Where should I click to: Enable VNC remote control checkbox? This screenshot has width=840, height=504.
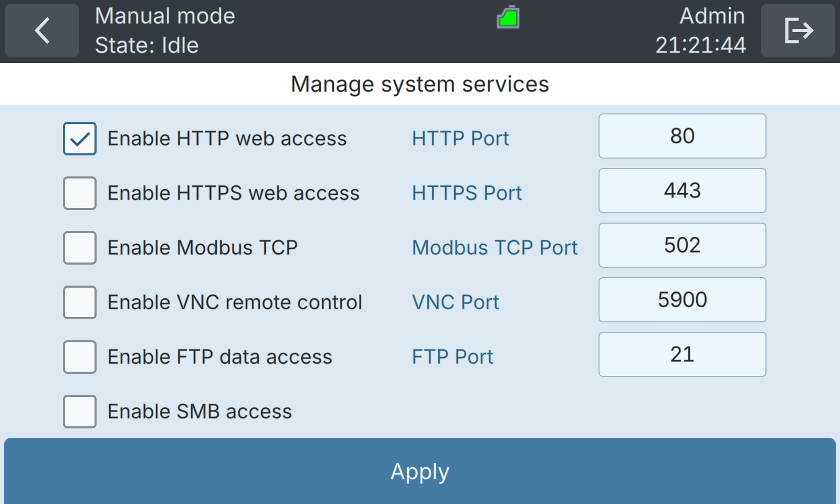pos(80,302)
